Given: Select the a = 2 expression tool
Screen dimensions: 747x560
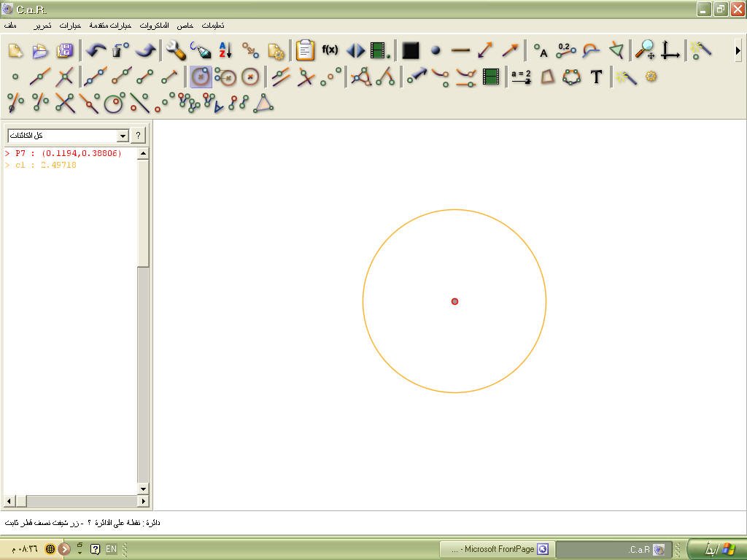Looking at the screenshot, I should pyautogui.click(x=521, y=77).
